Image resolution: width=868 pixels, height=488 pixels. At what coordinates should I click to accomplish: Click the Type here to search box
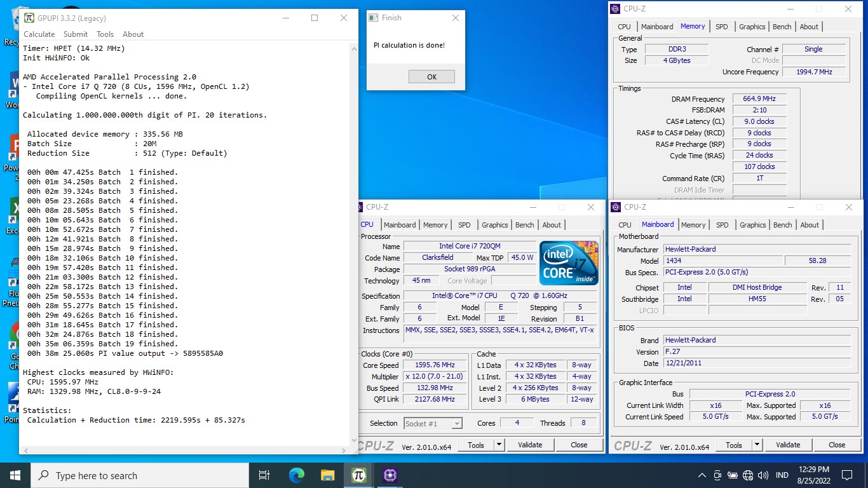pos(140,475)
